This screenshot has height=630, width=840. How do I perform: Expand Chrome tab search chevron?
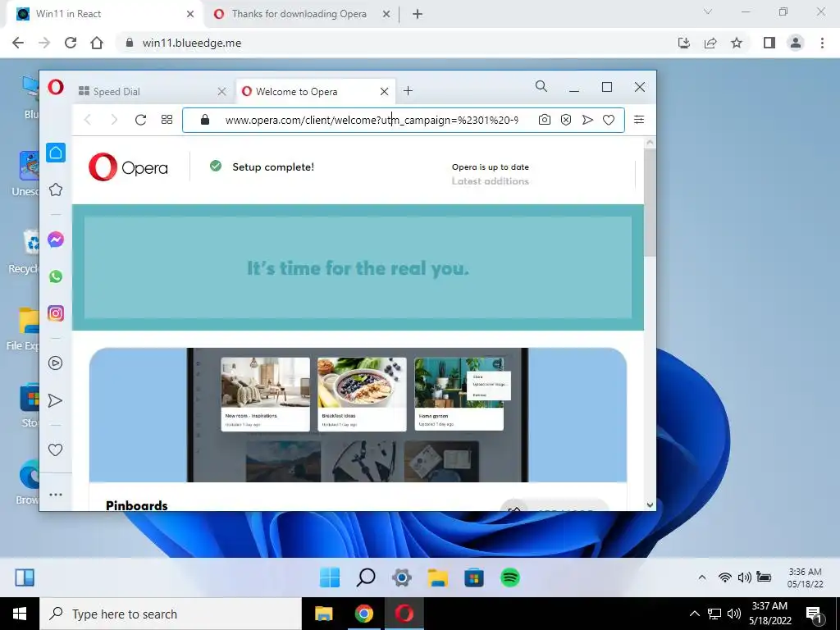coord(708,11)
